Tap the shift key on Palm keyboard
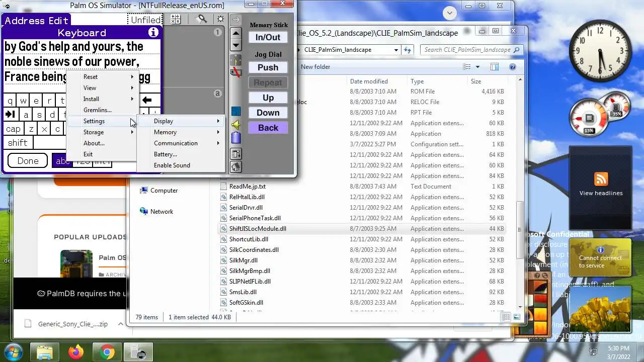Viewport: 644px width, 362px height. (18, 143)
